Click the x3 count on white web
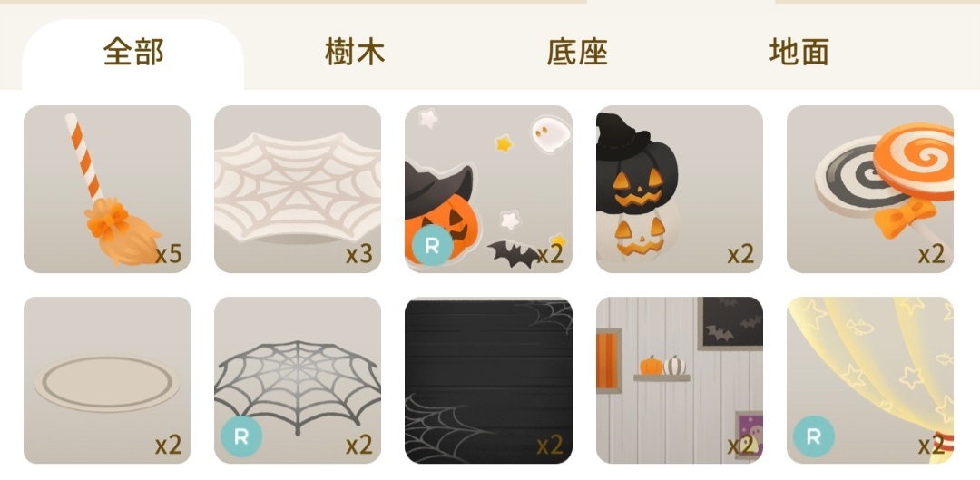This screenshot has height=480, width=980. 358,254
